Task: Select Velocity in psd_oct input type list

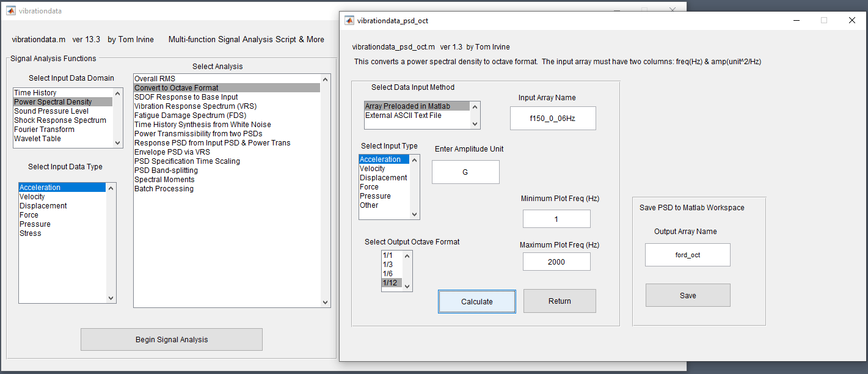Action: (x=384, y=169)
